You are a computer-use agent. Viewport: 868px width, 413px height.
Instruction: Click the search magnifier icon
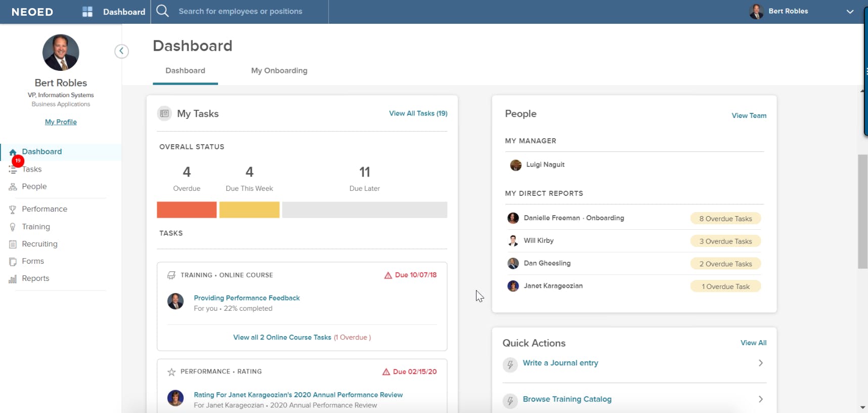pyautogui.click(x=162, y=11)
